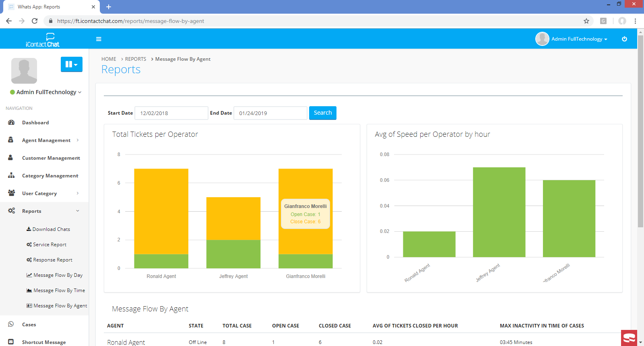Sort table by CLOSED CASE header

(335, 326)
